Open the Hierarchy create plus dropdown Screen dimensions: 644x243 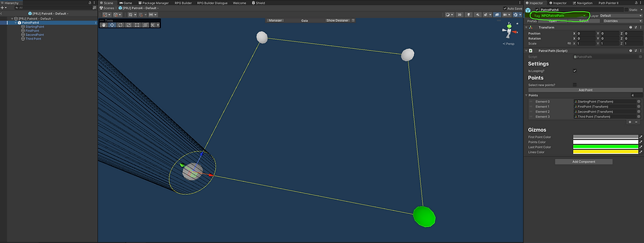[x=4, y=7]
